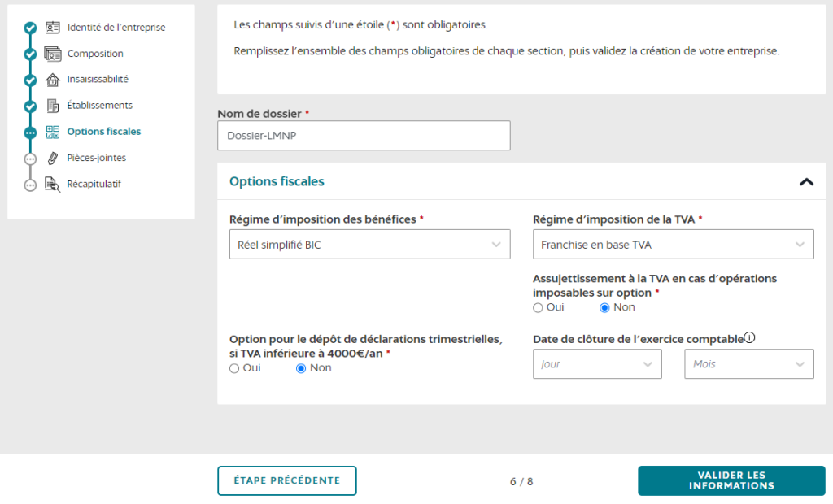Click the Récapitulatif document icon
The height and width of the screenshot is (504, 833).
(x=53, y=184)
